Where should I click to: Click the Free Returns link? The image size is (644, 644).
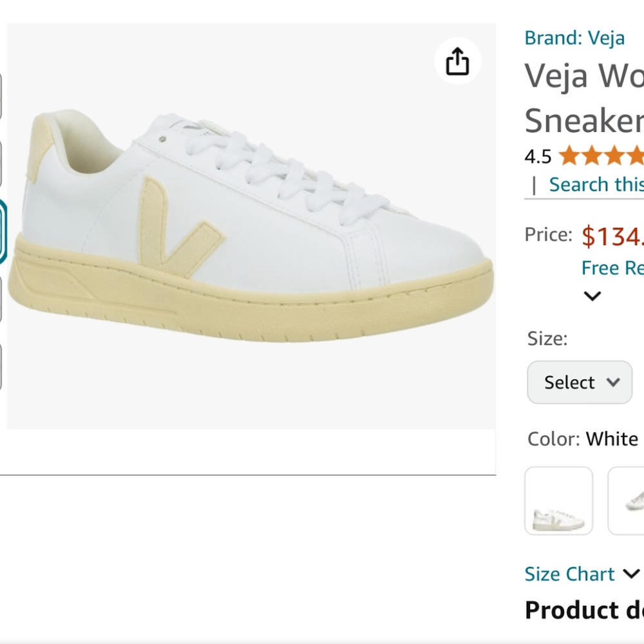pyautogui.click(x=613, y=268)
